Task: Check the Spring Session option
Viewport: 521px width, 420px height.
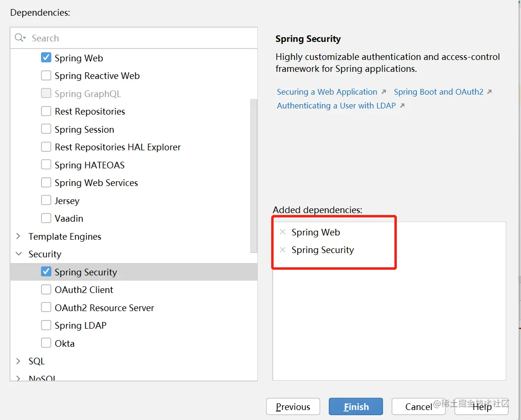Action: point(46,129)
